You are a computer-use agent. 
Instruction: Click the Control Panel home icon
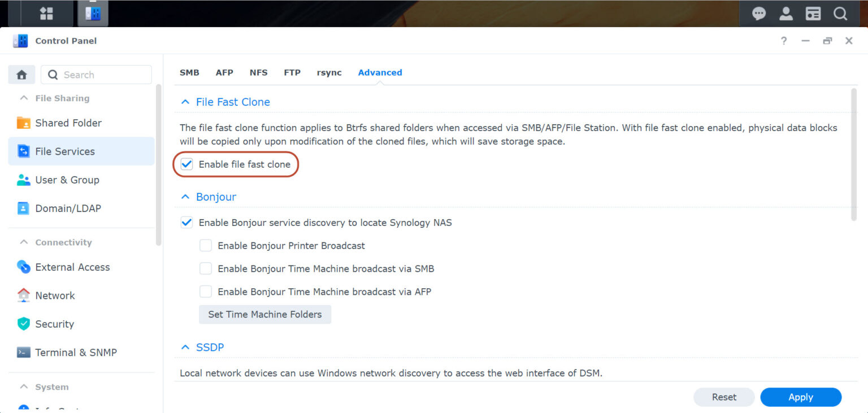coord(21,74)
